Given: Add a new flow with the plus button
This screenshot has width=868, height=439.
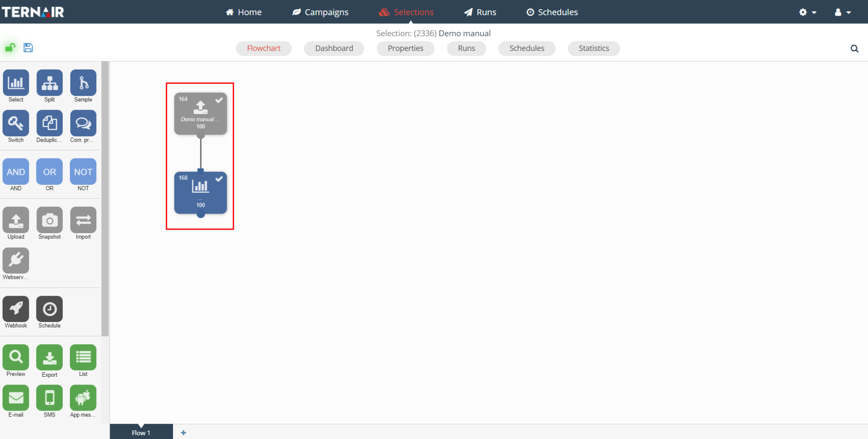Looking at the screenshot, I should 184,433.
